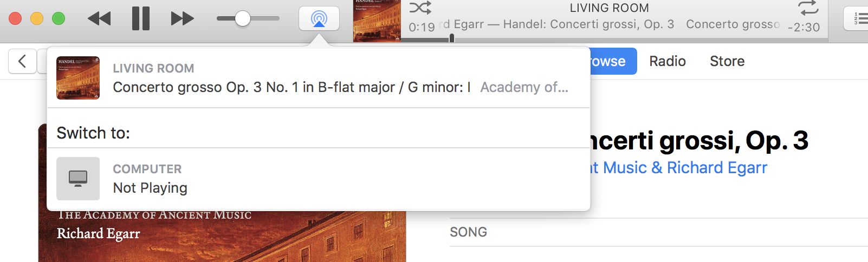Open the Store tab
This screenshot has height=262, width=868.
coord(727,61)
